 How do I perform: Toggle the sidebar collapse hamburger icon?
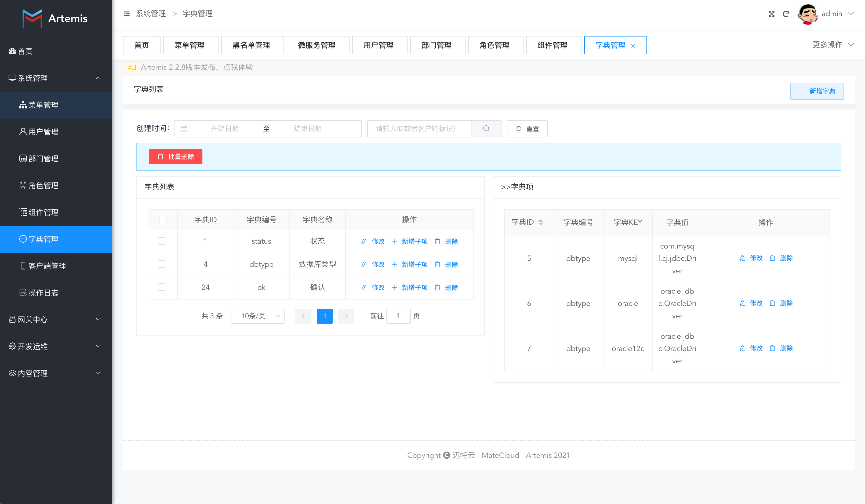click(127, 14)
